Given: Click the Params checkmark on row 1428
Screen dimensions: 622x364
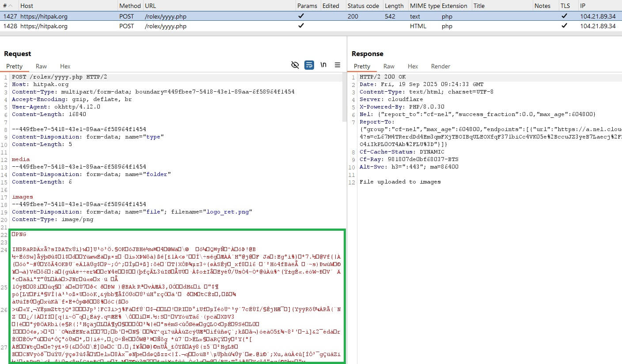Looking at the screenshot, I should [301, 26].
